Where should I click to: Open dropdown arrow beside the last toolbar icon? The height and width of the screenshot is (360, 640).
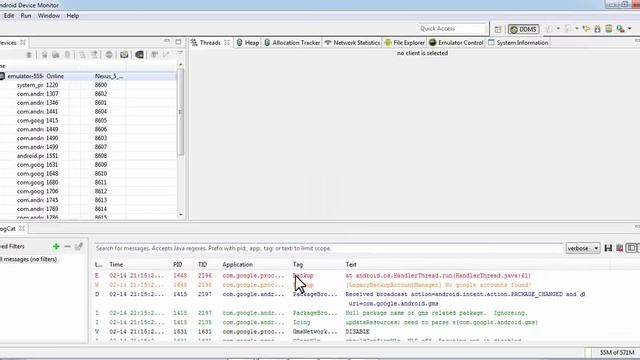click(629, 29)
